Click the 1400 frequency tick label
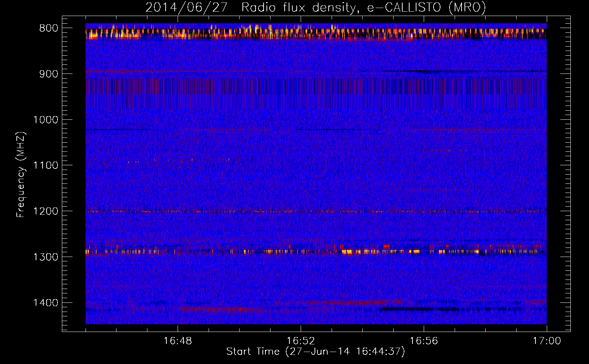The image size is (589, 364). [x=46, y=303]
